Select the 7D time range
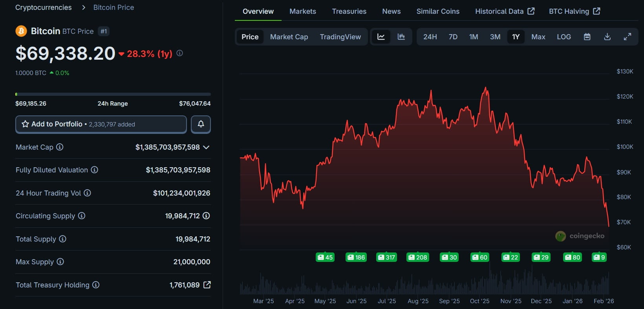Image resolution: width=644 pixels, height=309 pixels. (x=453, y=37)
